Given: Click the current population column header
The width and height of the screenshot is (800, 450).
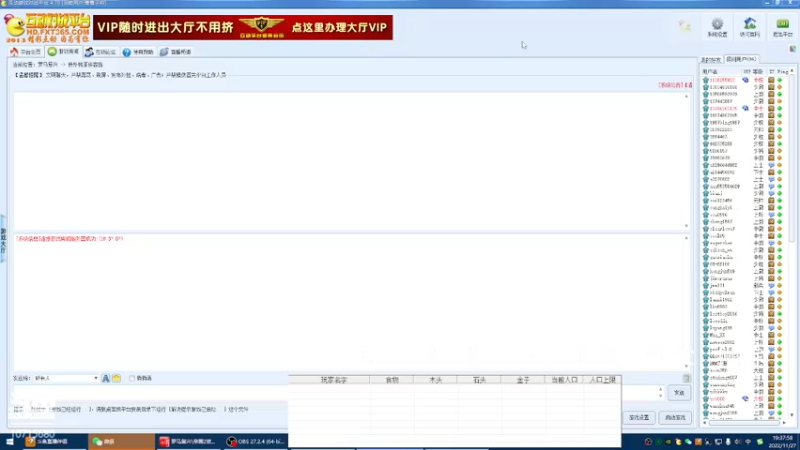Looking at the screenshot, I should tap(564, 380).
